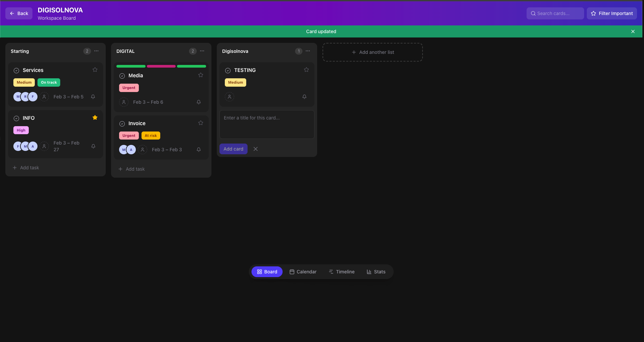Click the reminder bell on Media card
This screenshot has width=644, height=342.
point(199,102)
